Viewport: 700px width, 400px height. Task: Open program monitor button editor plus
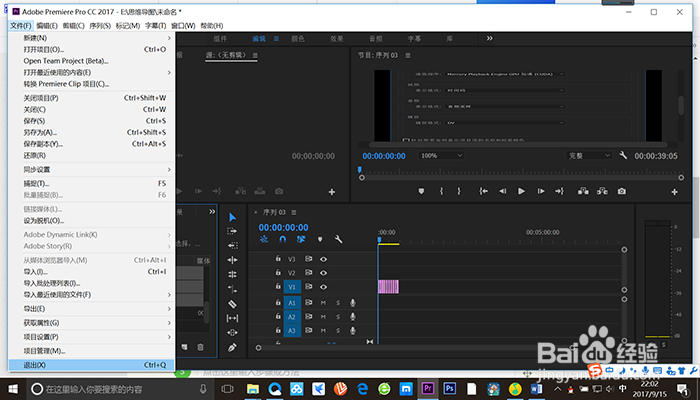pyautogui.click(x=674, y=192)
